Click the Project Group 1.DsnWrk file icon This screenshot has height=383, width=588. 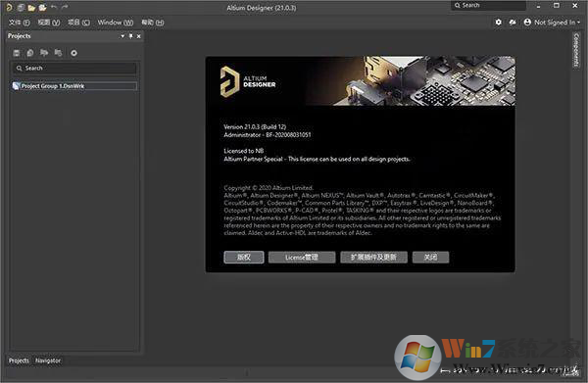tap(16, 86)
